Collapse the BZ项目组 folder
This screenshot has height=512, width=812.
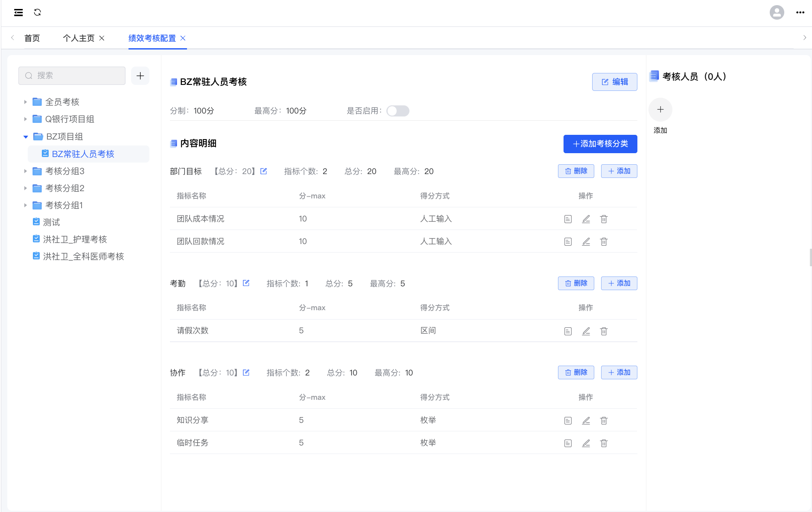tap(26, 137)
